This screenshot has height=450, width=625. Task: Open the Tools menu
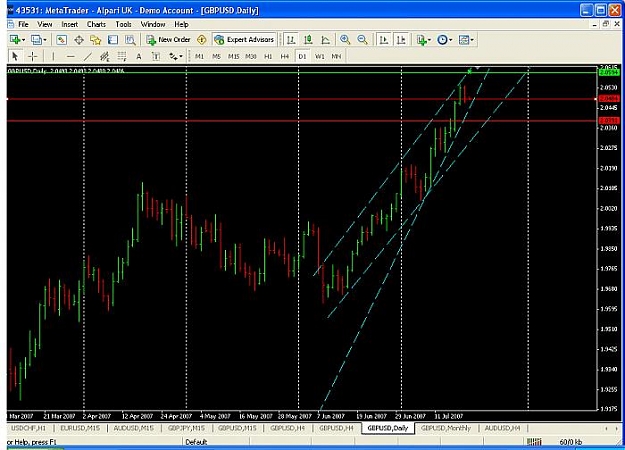click(x=124, y=24)
